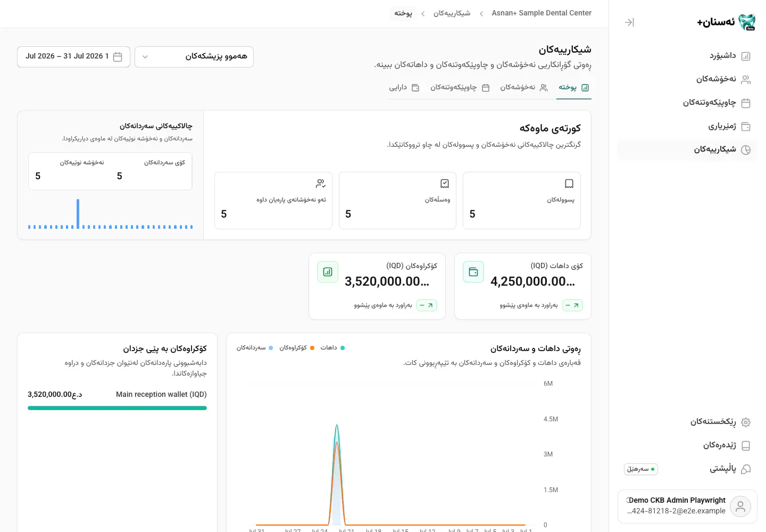Click the پسوولەکان summary card
766x532 pixels.
[522, 201]
